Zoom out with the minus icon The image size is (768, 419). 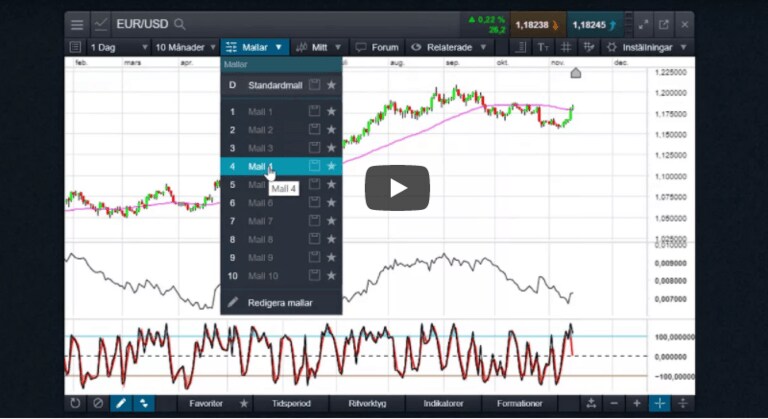(614, 403)
